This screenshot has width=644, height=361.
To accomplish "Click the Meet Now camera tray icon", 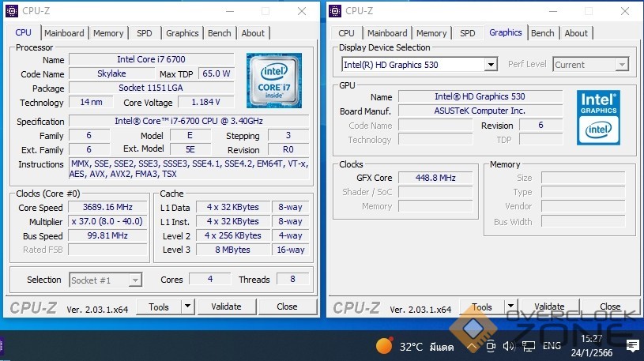I will (491, 346).
